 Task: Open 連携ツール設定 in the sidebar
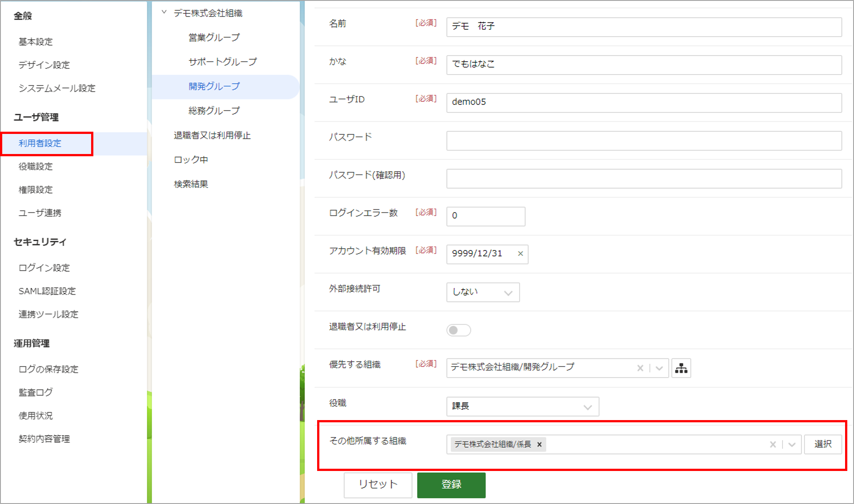pos(49,314)
